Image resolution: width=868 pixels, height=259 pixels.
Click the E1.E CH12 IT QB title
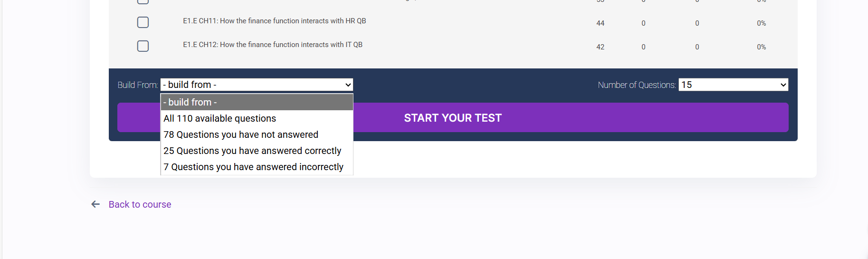(x=272, y=45)
